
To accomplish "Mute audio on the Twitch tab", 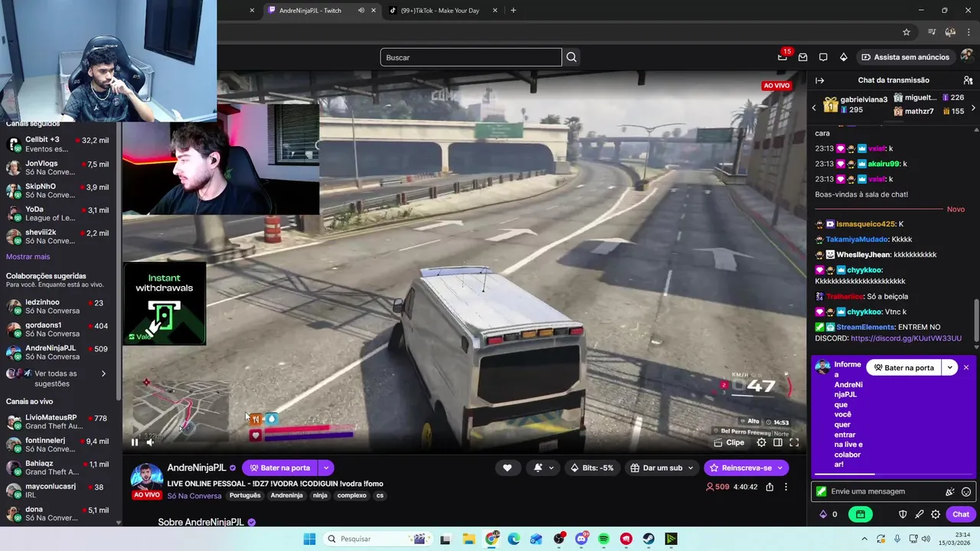I will (361, 11).
